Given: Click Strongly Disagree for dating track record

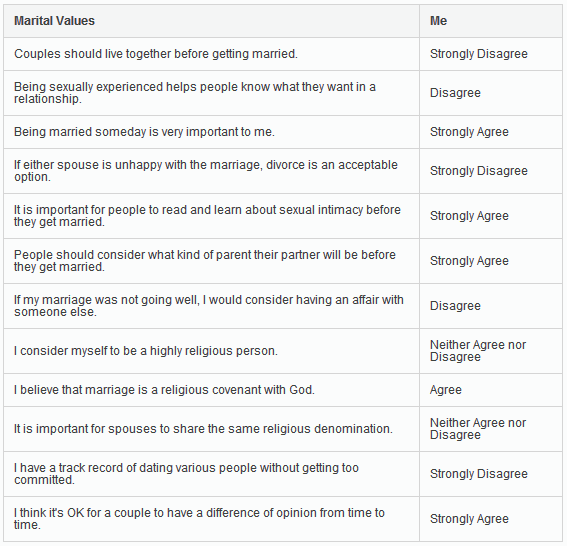Looking at the screenshot, I should click(x=478, y=474).
